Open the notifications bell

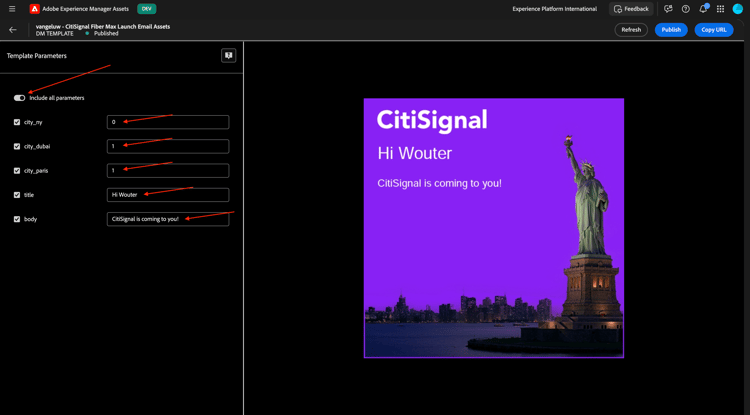pyautogui.click(x=703, y=9)
